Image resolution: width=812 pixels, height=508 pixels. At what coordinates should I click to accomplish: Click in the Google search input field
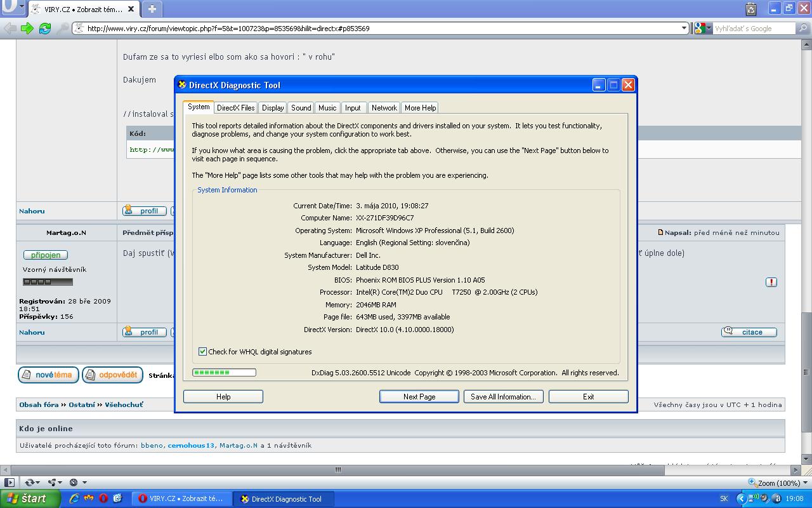[753, 28]
